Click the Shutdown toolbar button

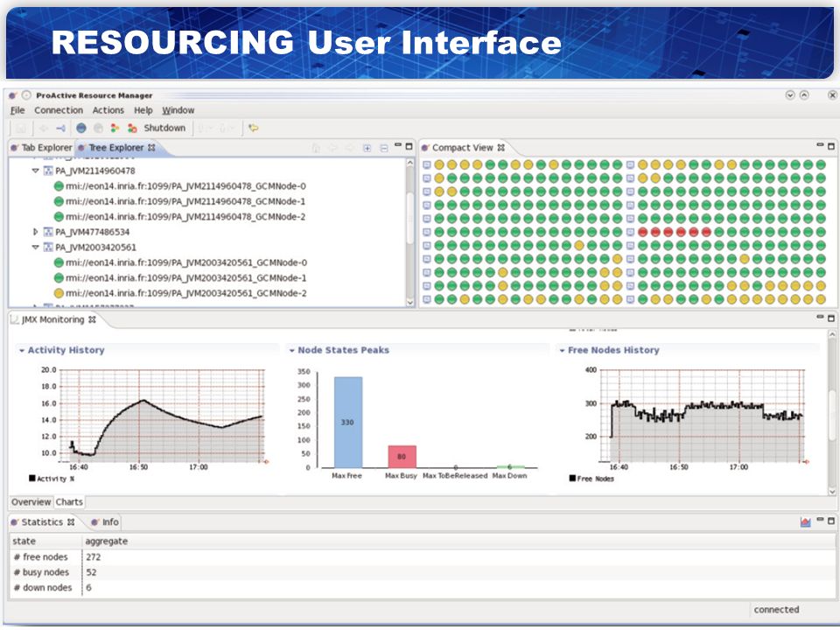(x=164, y=128)
